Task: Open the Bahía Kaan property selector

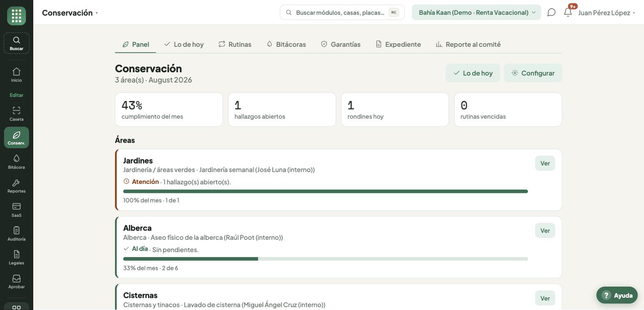Action: 476,12
